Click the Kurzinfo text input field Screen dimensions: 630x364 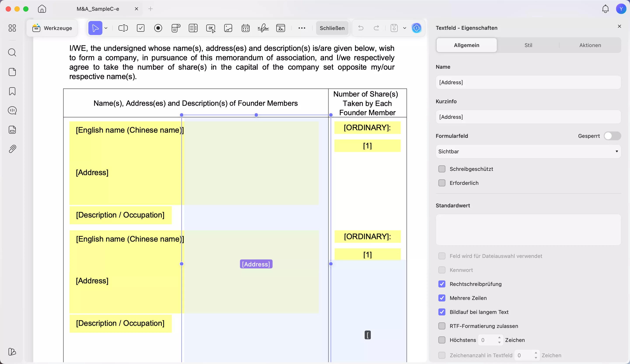(x=528, y=117)
